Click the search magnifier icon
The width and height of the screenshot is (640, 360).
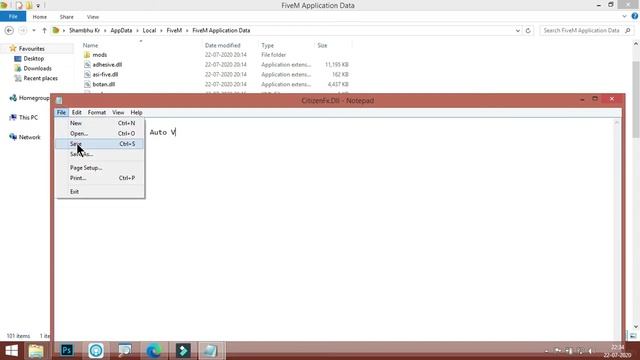pos(628,31)
